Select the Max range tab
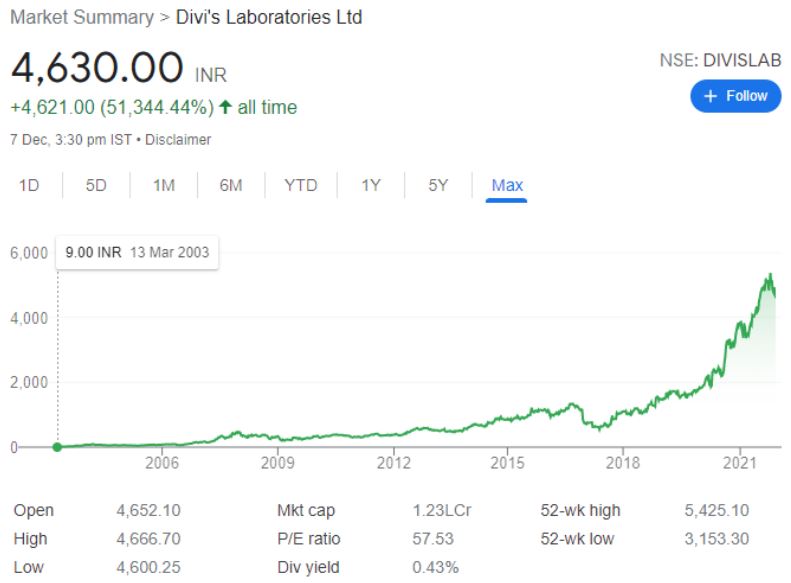The width and height of the screenshot is (791, 583). coord(507,185)
